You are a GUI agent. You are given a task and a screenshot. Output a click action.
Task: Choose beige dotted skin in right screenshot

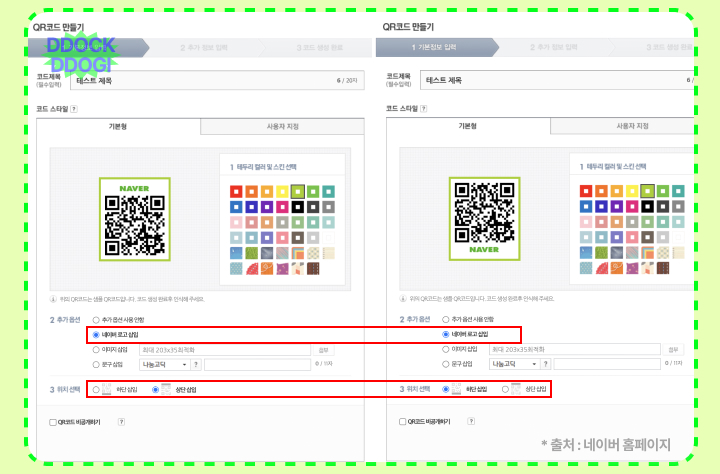pyautogui.click(x=663, y=253)
